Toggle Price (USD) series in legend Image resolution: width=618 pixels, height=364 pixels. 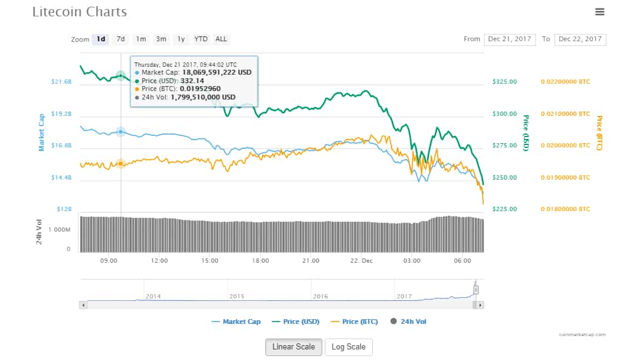(x=296, y=322)
